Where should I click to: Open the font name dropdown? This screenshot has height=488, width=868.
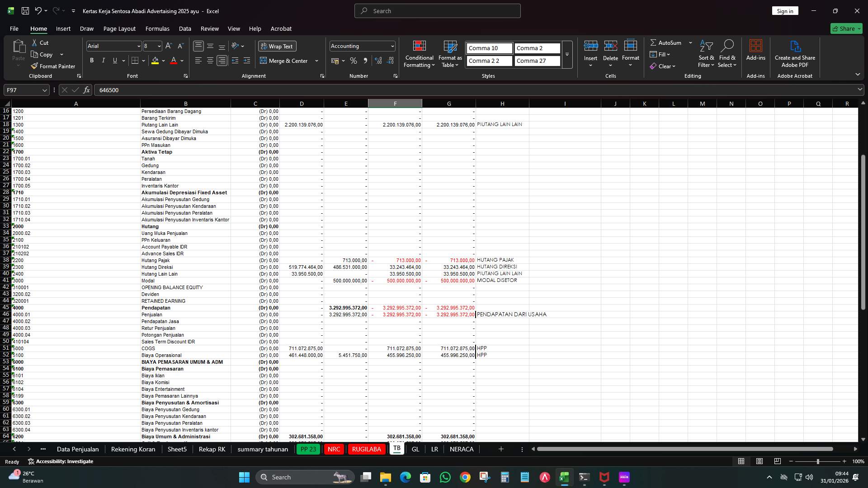click(138, 46)
